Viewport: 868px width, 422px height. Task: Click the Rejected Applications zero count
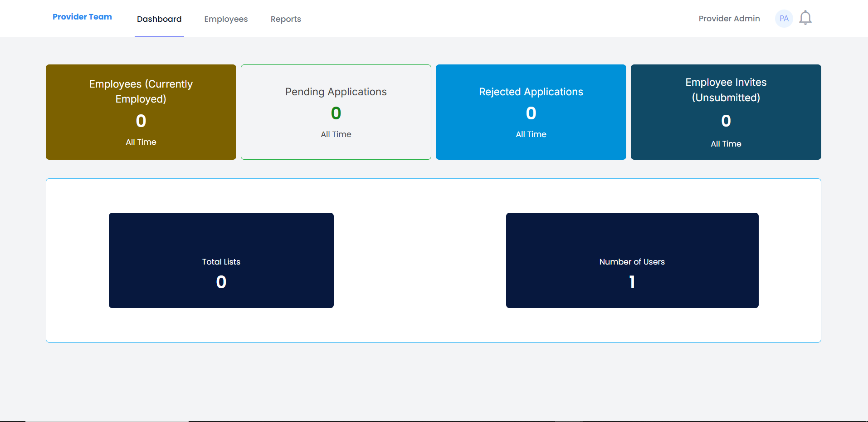coord(531,113)
